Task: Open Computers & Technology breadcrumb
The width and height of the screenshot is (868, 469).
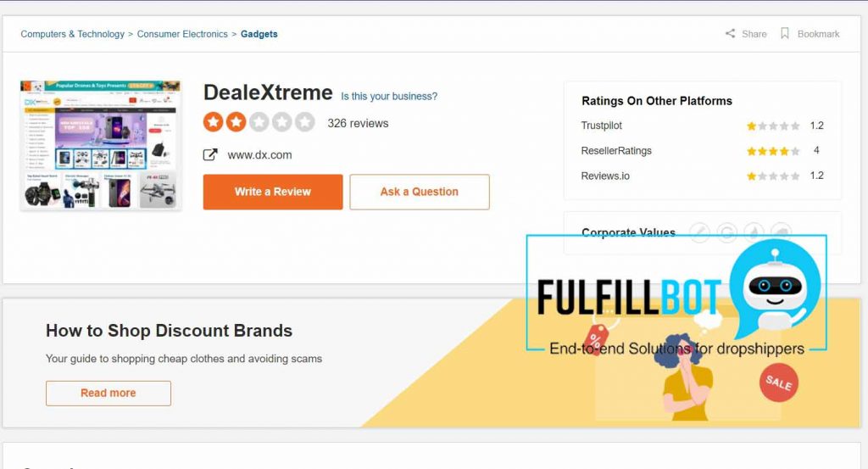Action: [73, 34]
